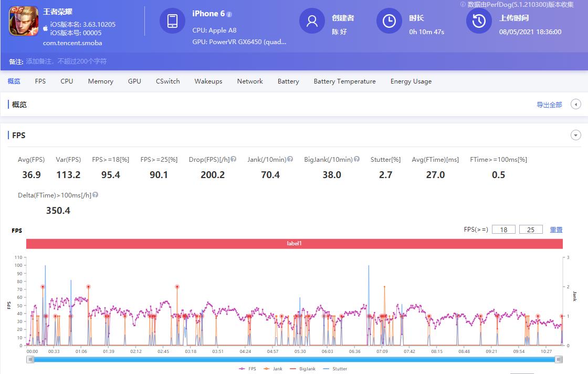Click the upload time history icon
The image size is (588, 374).
(x=479, y=21)
